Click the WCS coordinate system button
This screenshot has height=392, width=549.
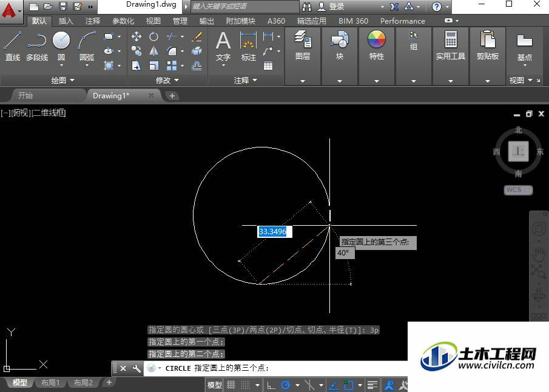tap(518, 190)
